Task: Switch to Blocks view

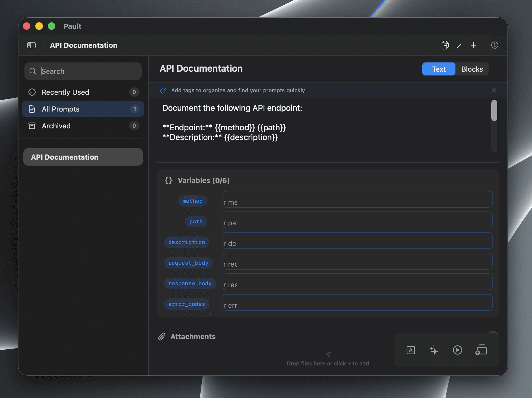Action: point(472,69)
